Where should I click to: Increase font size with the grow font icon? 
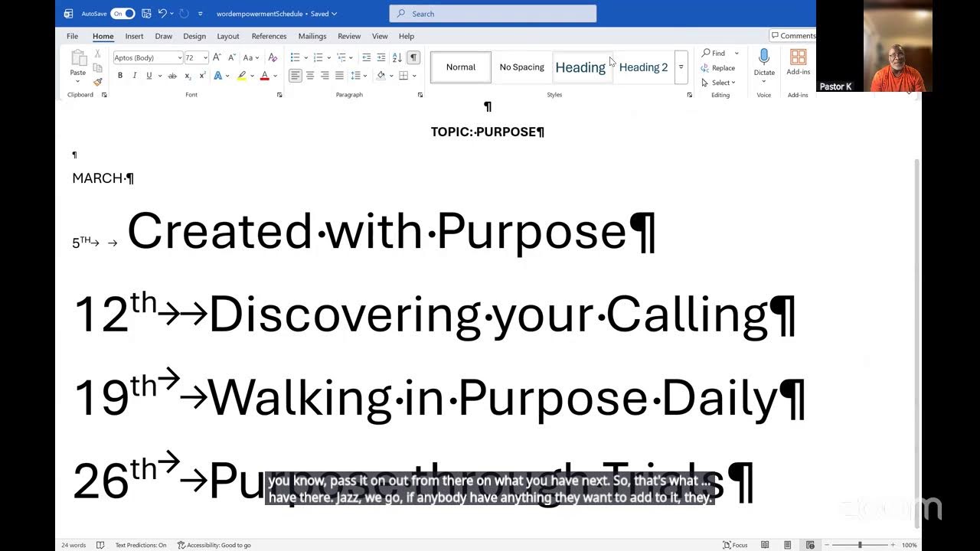(x=217, y=57)
